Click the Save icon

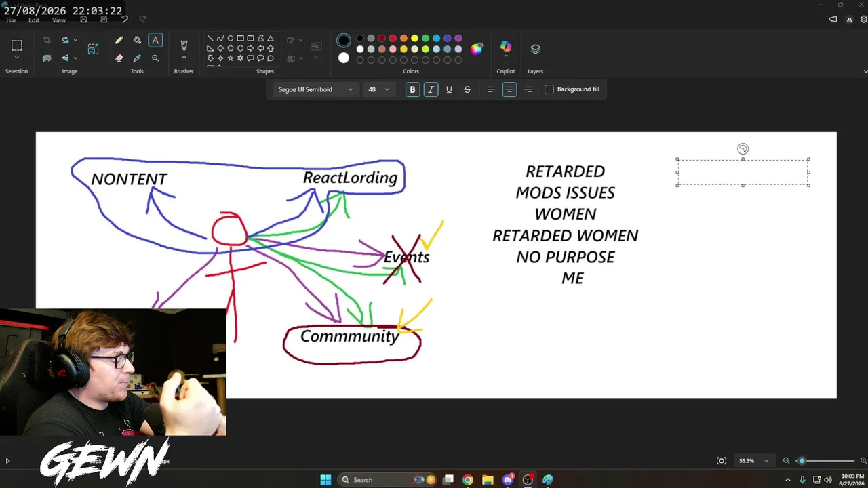tap(83, 20)
